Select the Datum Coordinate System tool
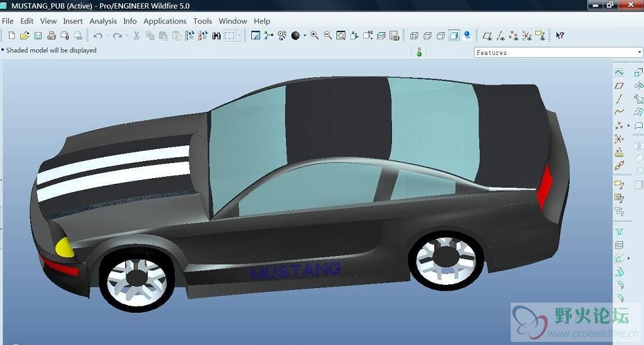This screenshot has width=644, height=345. [619, 139]
